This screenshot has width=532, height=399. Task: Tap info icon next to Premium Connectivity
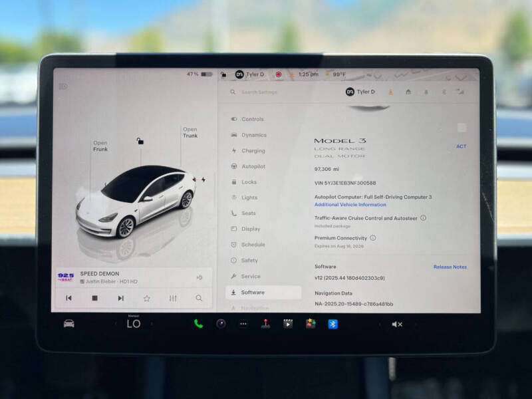point(373,238)
